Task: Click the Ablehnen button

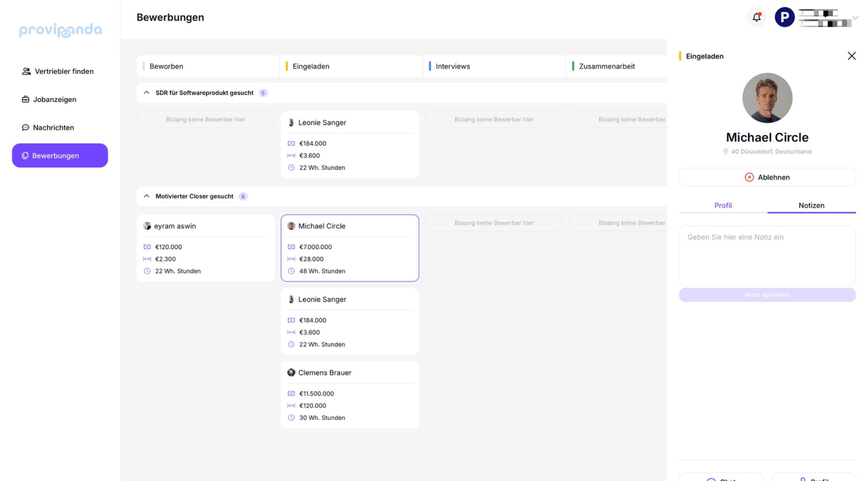Action: (774, 177)
